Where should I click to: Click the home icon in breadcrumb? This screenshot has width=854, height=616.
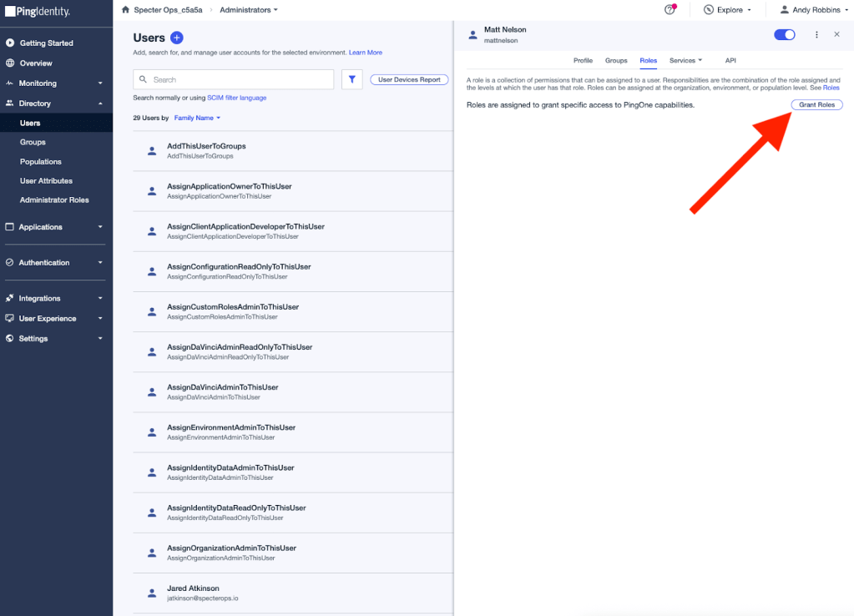pyautogui.click(x=126, y=10)
